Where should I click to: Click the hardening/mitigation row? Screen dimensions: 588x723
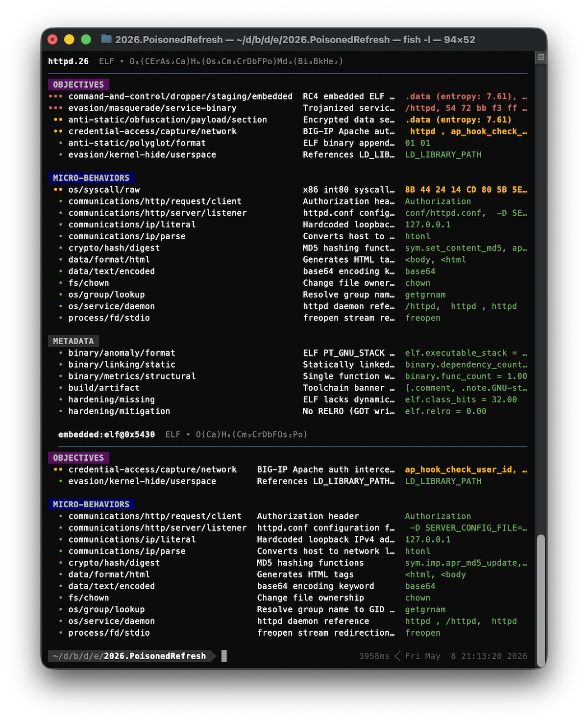click(288, 411)
